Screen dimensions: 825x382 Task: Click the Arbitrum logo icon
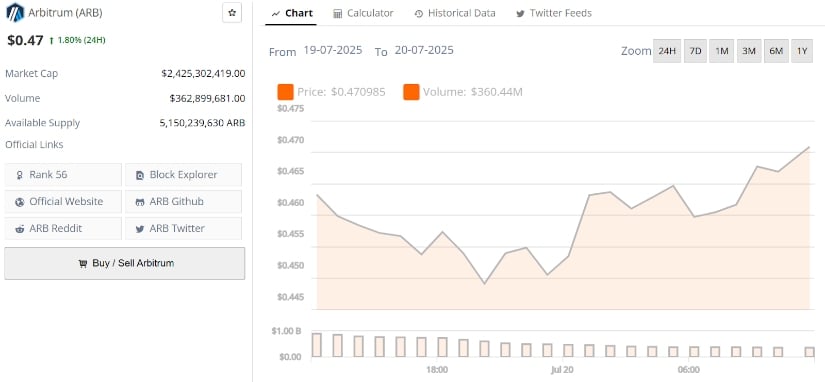click(x=15, y=12)
